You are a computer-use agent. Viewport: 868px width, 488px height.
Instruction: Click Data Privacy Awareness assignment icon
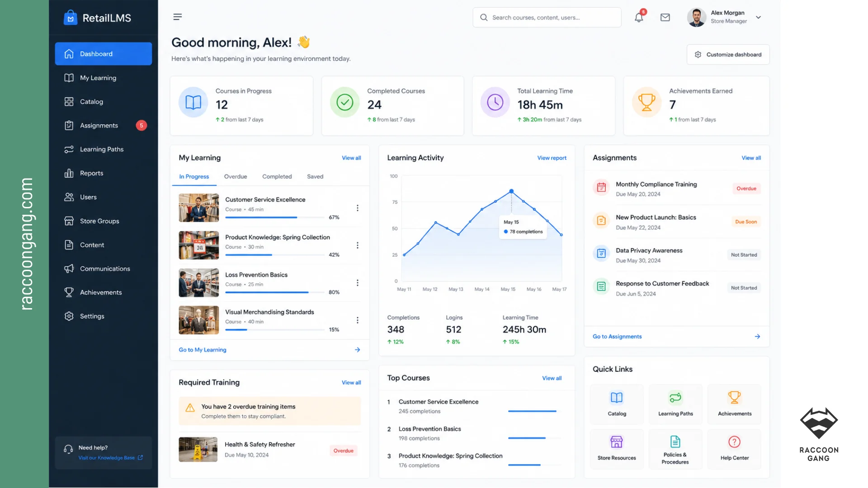pos(601,253)
